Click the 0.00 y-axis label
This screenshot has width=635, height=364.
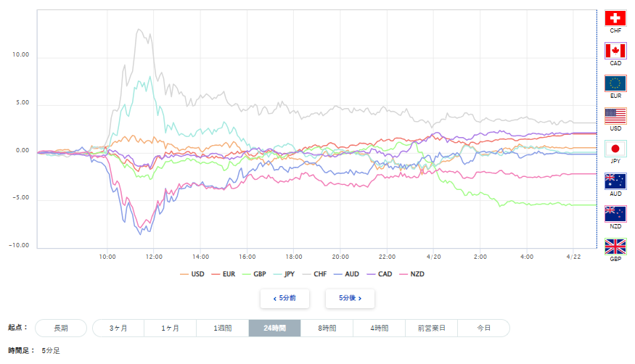(x=22, y=150)
